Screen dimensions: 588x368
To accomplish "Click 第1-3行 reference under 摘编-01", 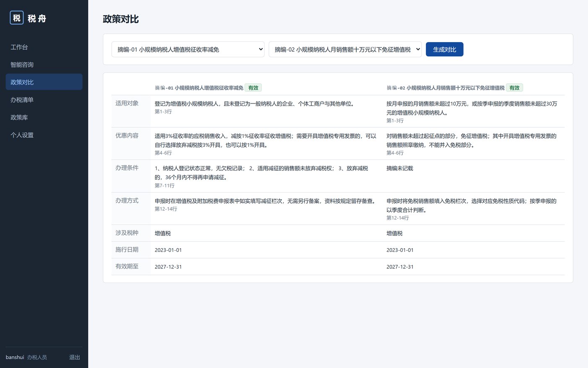I will pyautogui.click(x=163, y=111).
